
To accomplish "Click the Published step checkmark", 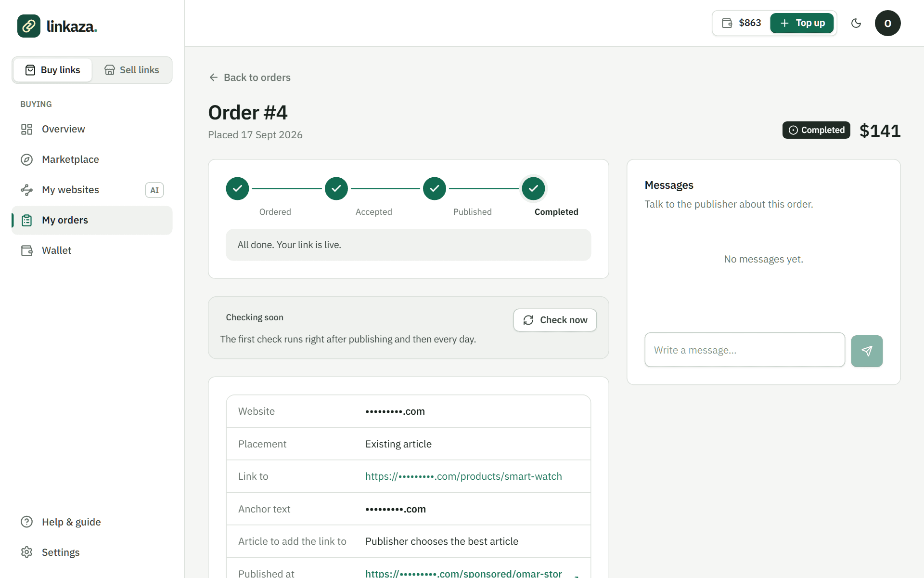I will tap(435, 188).
